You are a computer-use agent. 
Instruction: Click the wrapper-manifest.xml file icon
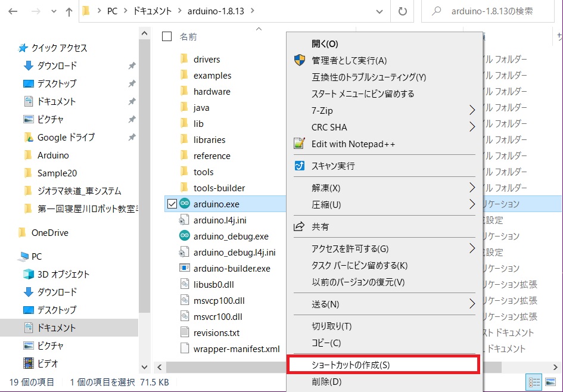(185, 348)
